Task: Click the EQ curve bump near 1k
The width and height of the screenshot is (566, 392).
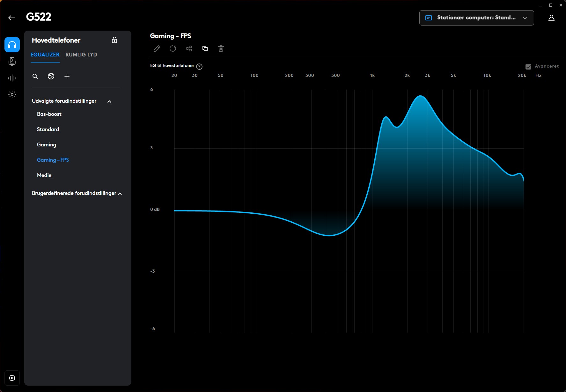Action: coord(386,117)
